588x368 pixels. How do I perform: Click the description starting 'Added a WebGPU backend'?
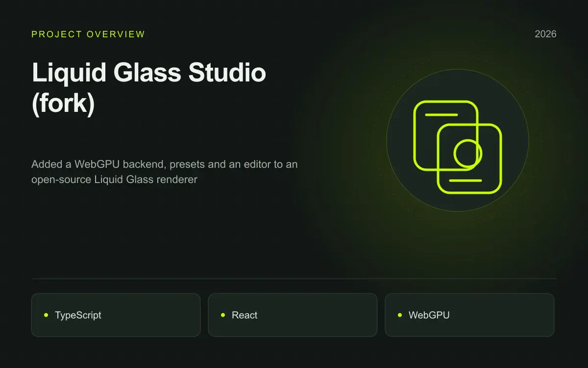point(165,172)
